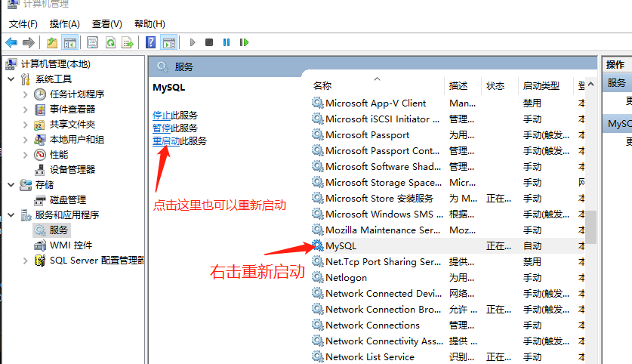The height and width of the screenshot is (364, 632).
Task: Click the Forward arrow toolbar icon
Action: click(x=29, y=42)
